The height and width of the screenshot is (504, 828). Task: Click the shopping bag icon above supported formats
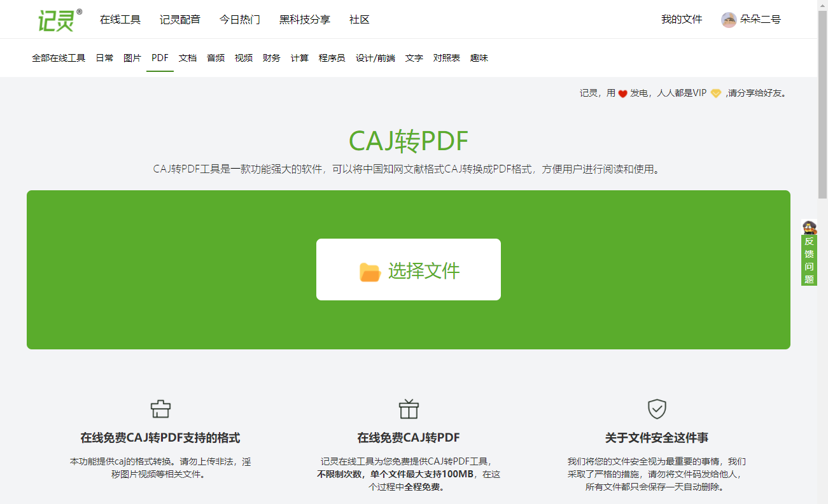tap(161, 409)
